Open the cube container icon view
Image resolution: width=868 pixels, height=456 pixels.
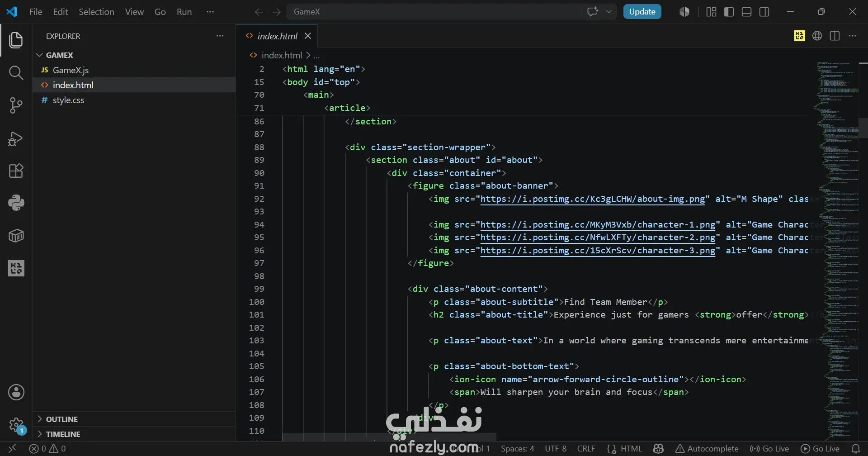(16, 236)
